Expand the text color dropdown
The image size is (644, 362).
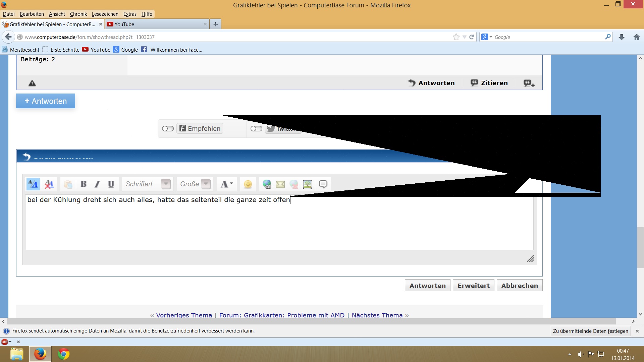click(231, 184)
